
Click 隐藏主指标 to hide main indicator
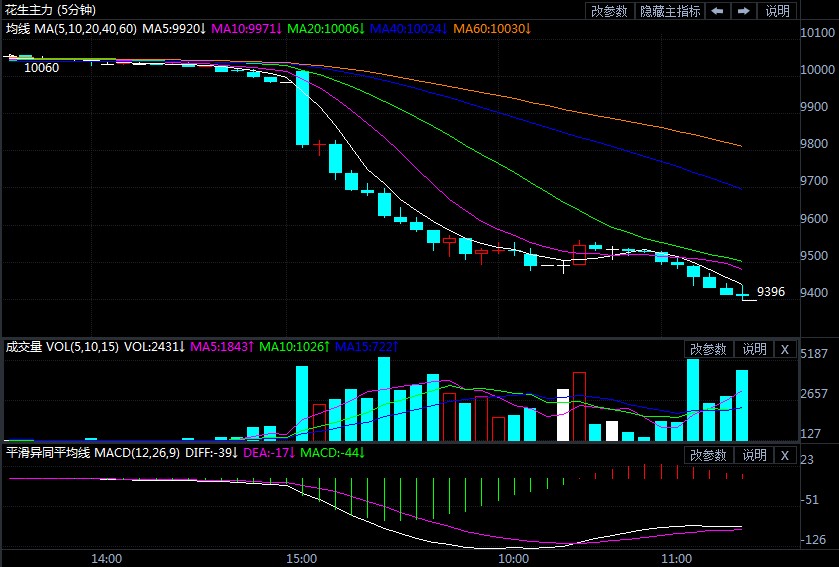coord(670,11)
